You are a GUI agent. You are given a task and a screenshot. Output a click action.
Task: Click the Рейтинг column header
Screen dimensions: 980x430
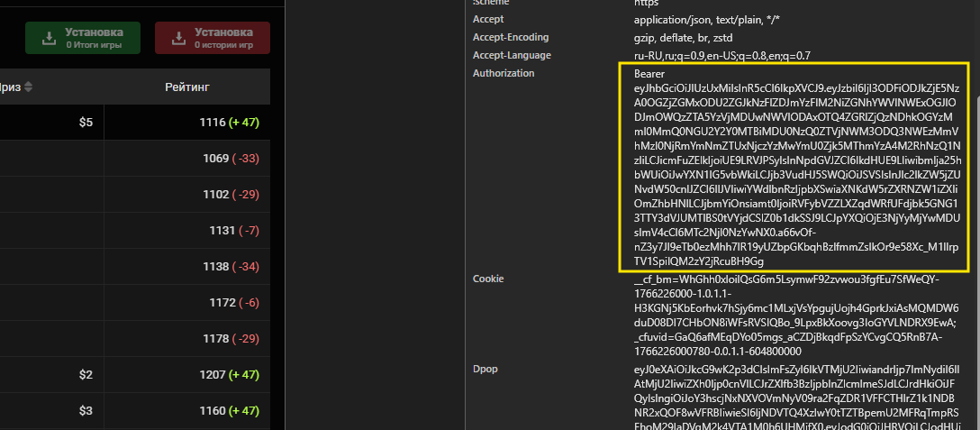(x=187, y=87)
